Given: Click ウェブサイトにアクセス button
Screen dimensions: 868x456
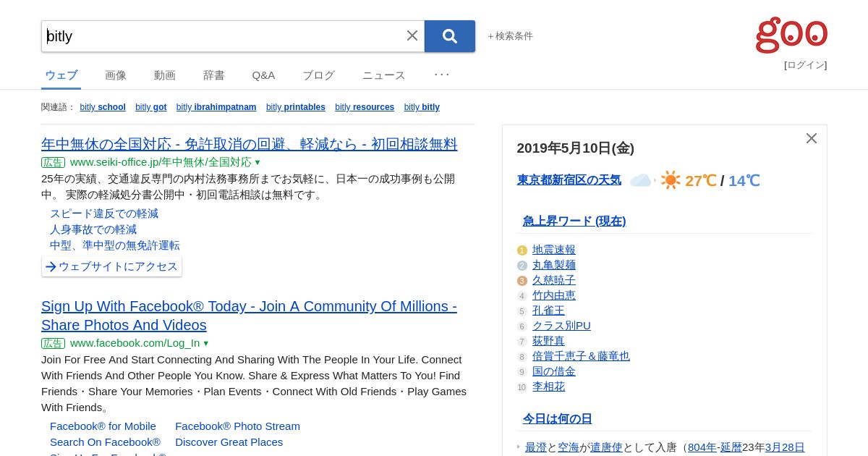Looking at the screenshot, I should pyautogui.click(x=111, y=266).
